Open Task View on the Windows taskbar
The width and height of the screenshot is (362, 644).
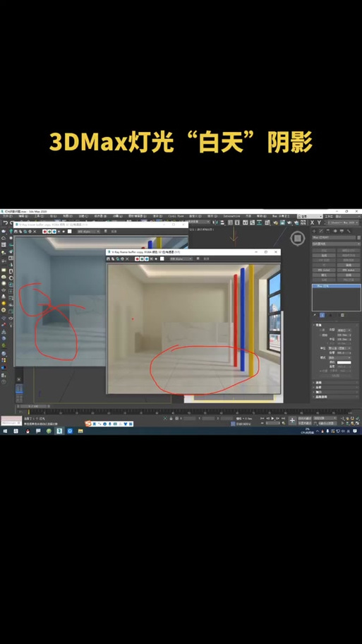click(x=16, y=431)
